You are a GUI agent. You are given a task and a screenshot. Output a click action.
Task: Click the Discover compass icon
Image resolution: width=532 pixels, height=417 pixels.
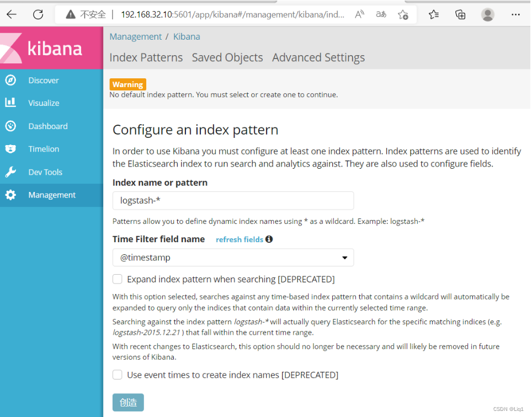click(x=10, y=80)
